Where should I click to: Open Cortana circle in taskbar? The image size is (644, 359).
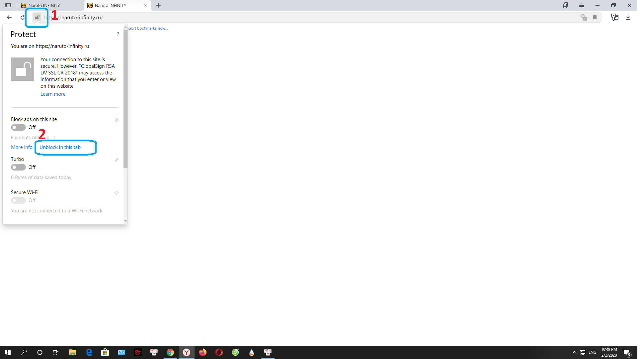point(40,352)
